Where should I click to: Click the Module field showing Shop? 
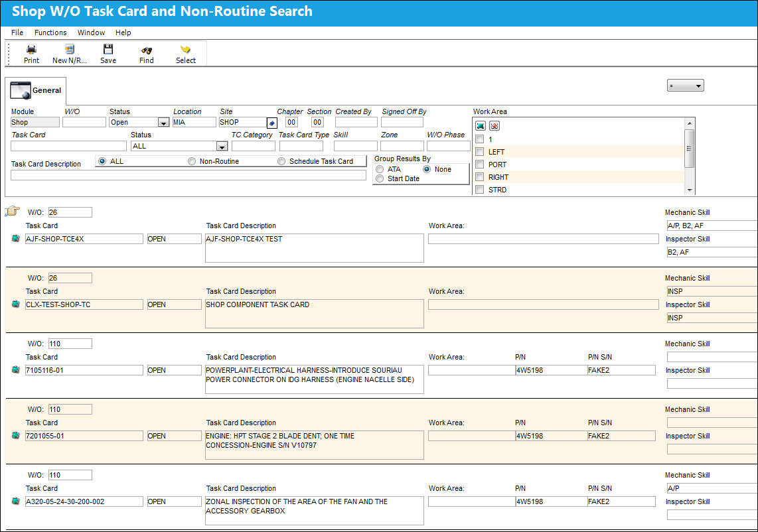pos(35,122)
